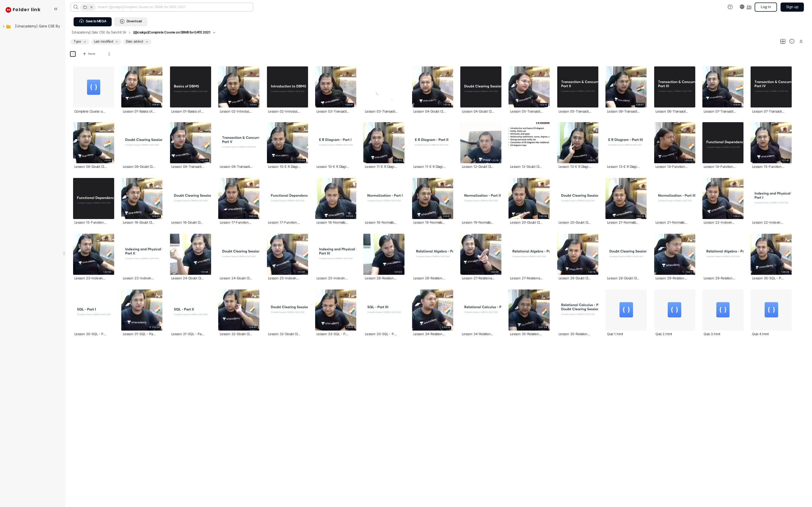The height and width of the screenshot is (507, 812).
Task: Toggle the select-all checkbox
Action: click(x=73, y=54)
